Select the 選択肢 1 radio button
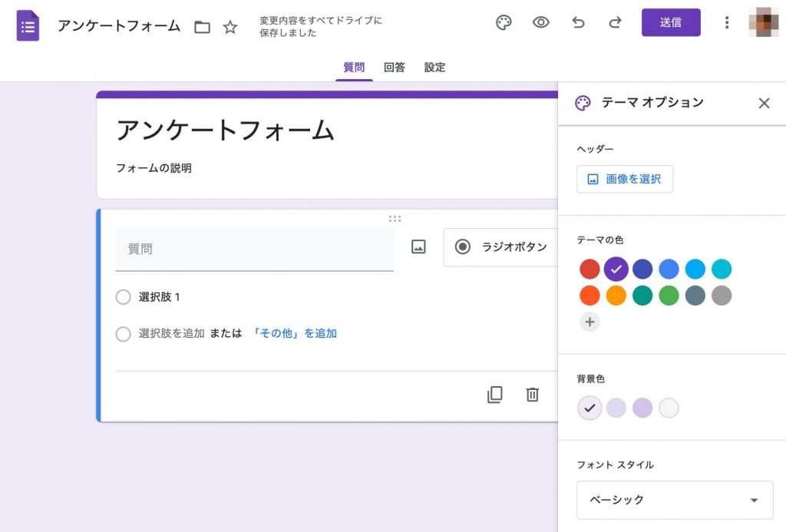Viewport: 786px width, 532px height. (124, 297)
